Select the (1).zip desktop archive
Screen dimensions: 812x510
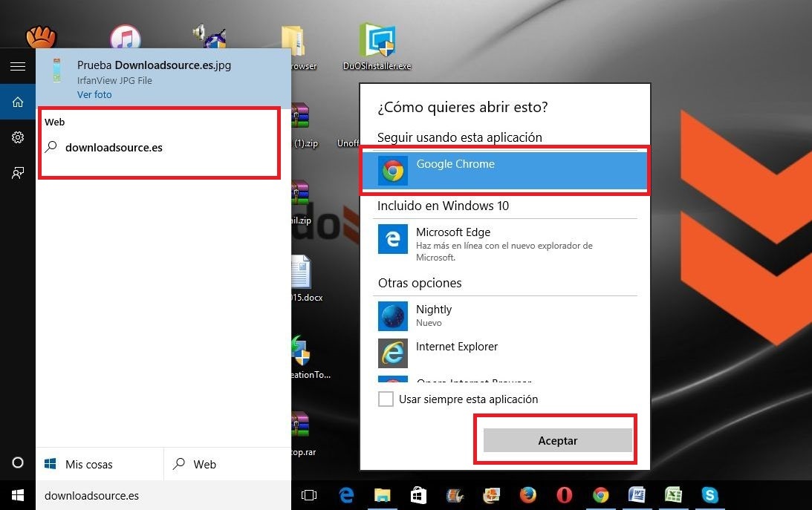(x=305, y=125)
